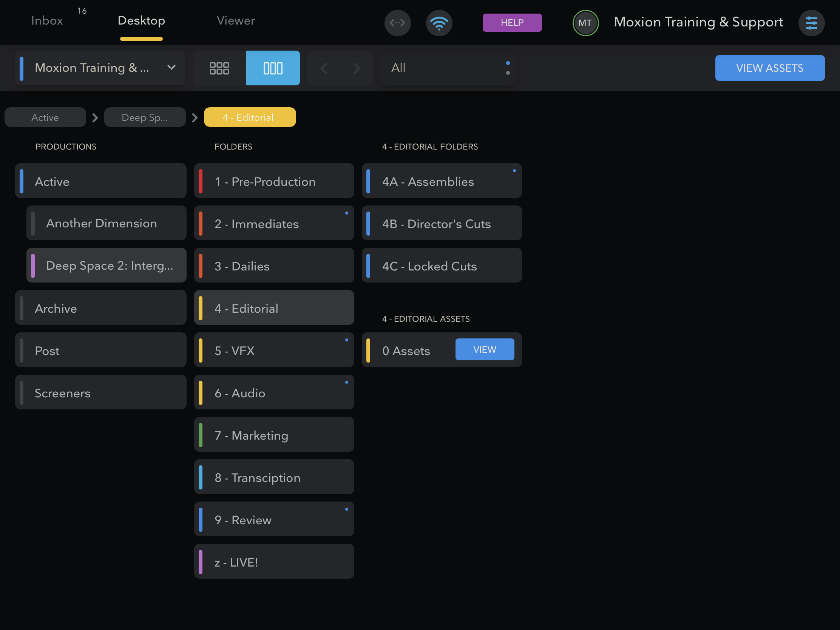Select the 4B - Director's Cuts folder
The height and width of the screenshot is (630, 840).
pos(441,223)
